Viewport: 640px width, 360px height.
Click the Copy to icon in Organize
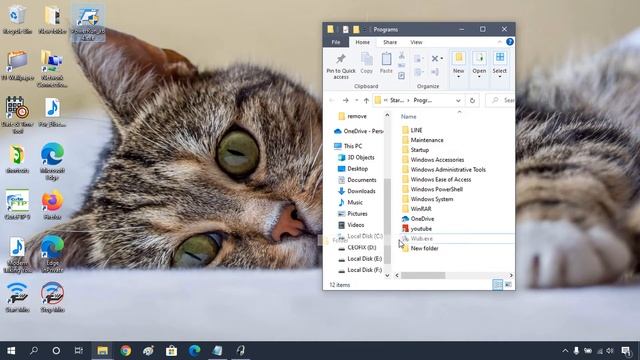coord(418,73)
